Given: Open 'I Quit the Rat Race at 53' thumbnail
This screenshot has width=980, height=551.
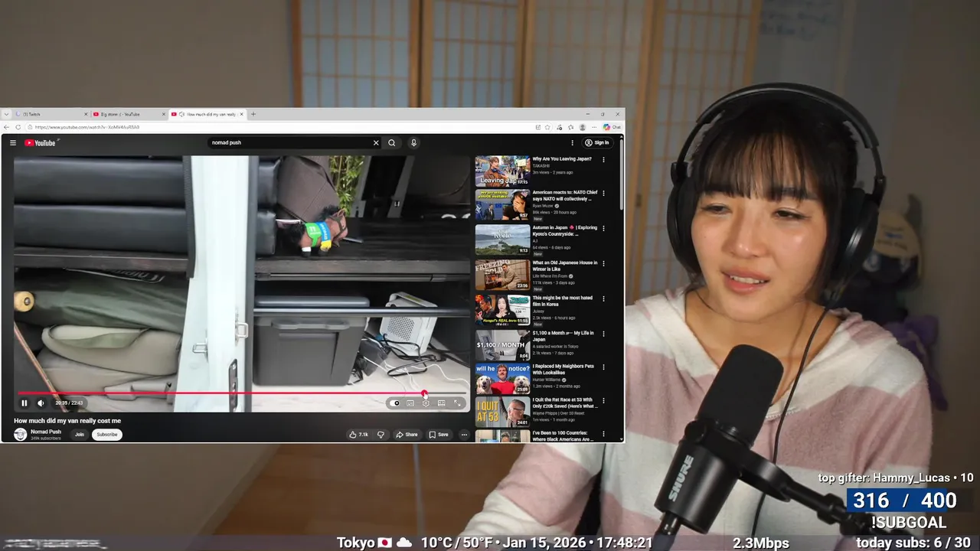Looking at the screenshot, I should coord(502,412).
